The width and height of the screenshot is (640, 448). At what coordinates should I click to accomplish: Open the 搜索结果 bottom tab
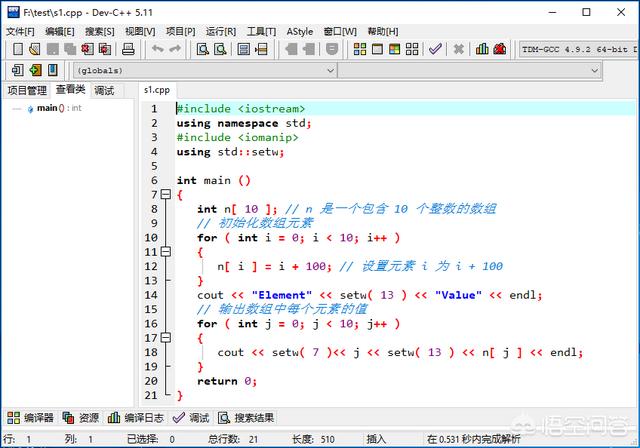pyautogui.click(x=246, y=417)
